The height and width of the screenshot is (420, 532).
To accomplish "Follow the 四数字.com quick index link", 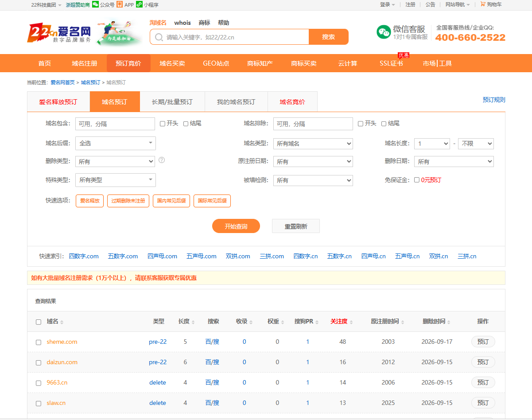I will [84, 256].
